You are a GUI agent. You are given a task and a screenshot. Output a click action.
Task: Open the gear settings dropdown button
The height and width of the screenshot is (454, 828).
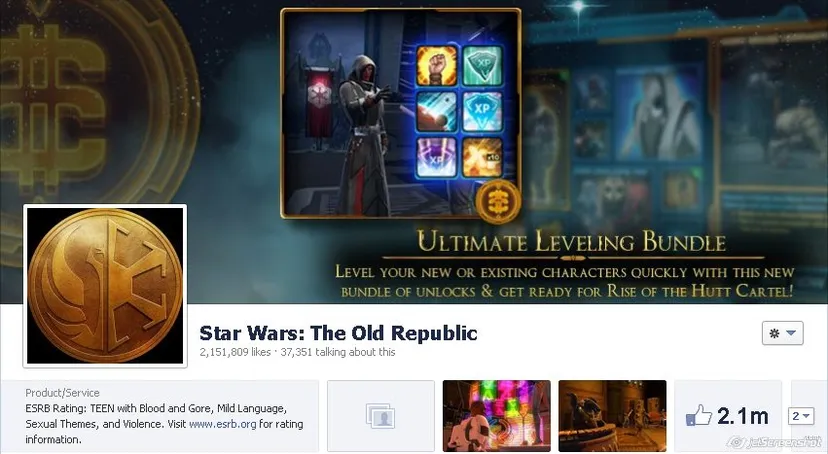[783, 333]
